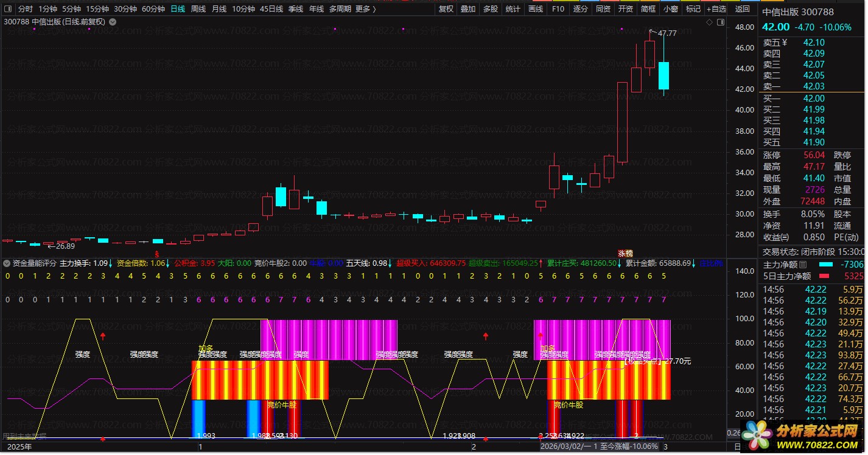
Task: Click the 收益(三) value 0.850
Action: click(x=813, y=237)
